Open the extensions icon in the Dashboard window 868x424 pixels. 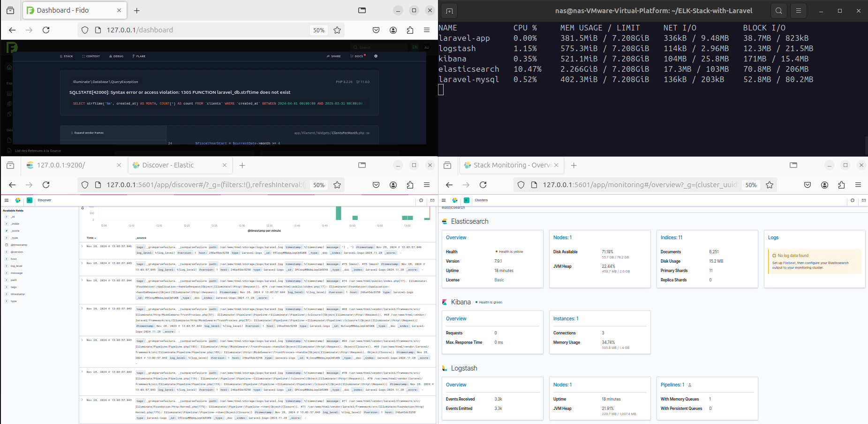point(410,30)
